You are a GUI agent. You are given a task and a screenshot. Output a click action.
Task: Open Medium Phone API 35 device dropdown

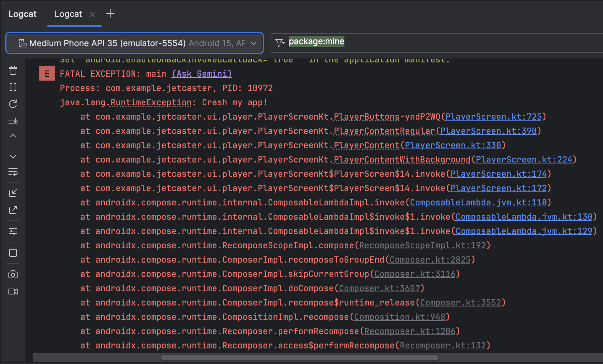pyautogui.click(x=135, y=43)
